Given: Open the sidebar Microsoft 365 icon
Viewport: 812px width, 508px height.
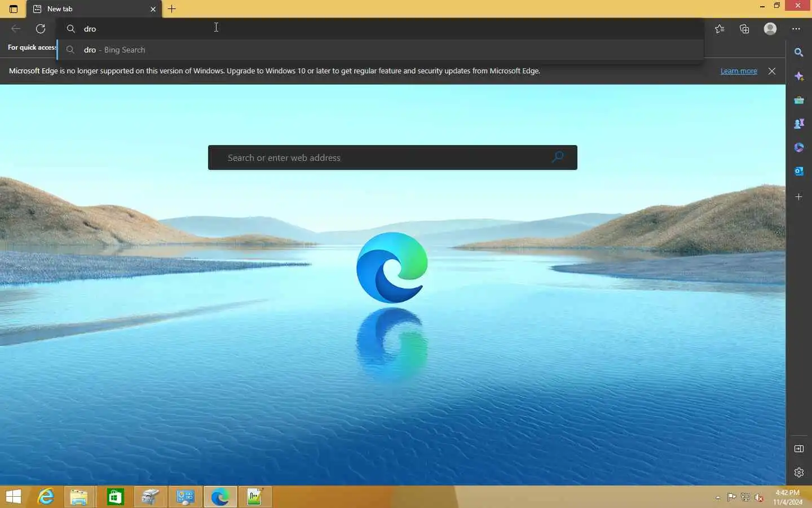Looking at the screenshot, I should pyautogui.click(x=799, y=147).
